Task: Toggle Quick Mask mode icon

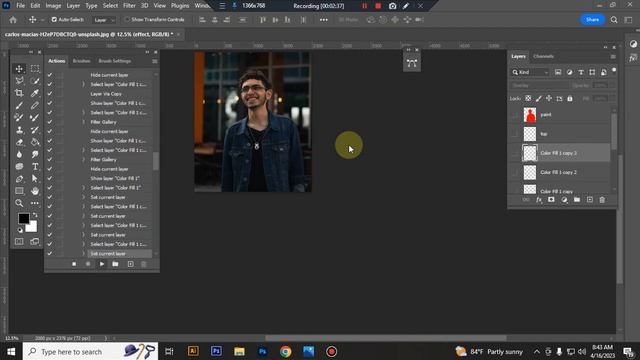Action: pyautogui.click(x=19, y=242)
